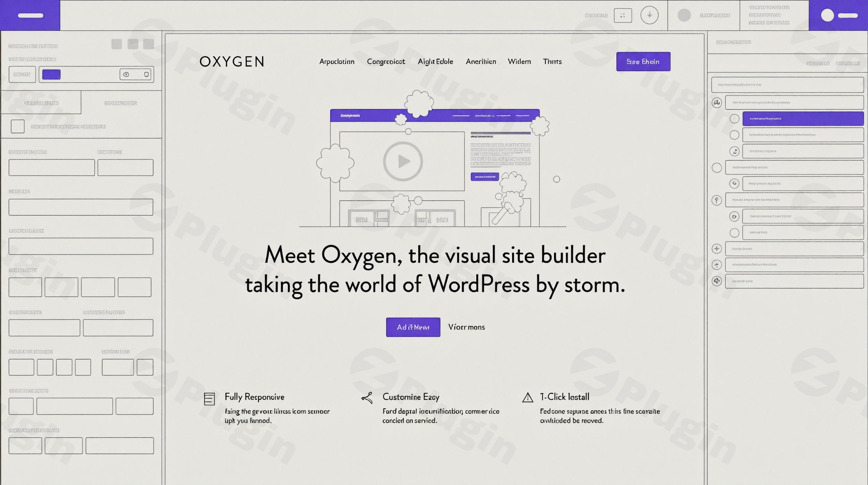Select the structure row beside the cross-shaped icon
This screenshot has height=485, width=868.
point(794,249)
